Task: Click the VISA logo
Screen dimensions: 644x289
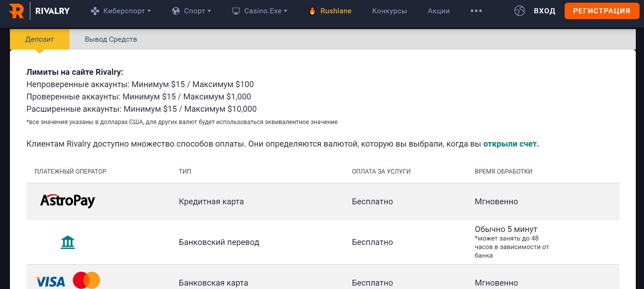Action: pyautogui.click(x=50, y=282)
